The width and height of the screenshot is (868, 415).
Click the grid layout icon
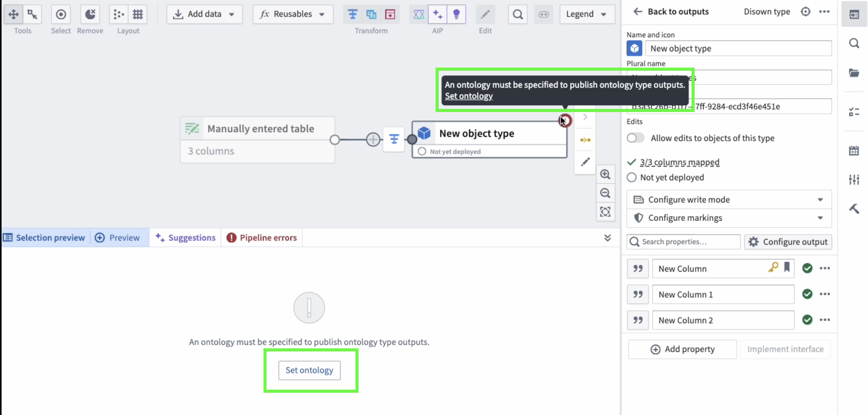point(137,14)
